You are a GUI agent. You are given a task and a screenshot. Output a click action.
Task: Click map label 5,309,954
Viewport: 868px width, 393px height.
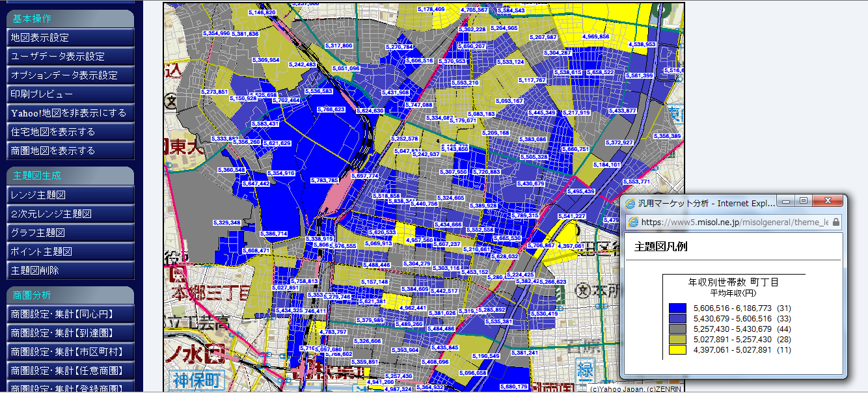pyautogui.click(x=265, y=60)
